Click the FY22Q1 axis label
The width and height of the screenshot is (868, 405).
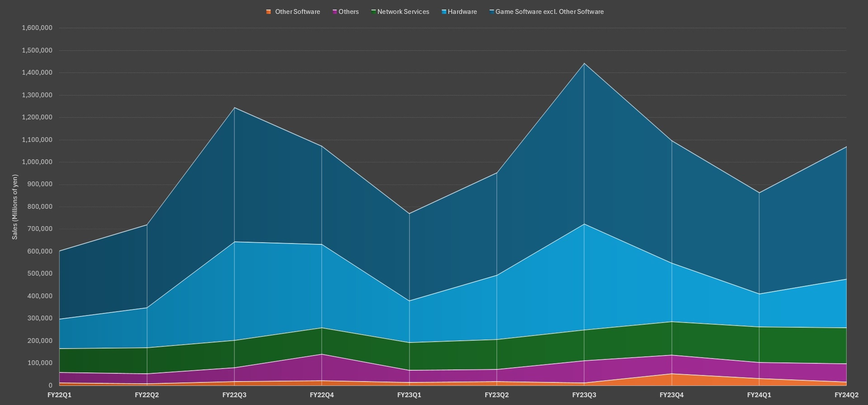[x=59, y=395]
